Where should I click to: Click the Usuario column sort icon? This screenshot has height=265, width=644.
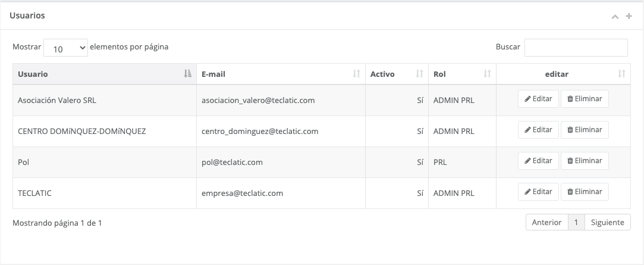click(x=188, y=74)
